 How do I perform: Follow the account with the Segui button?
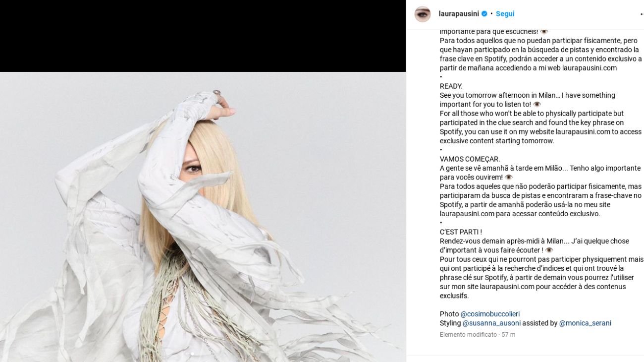pos(505,14)
